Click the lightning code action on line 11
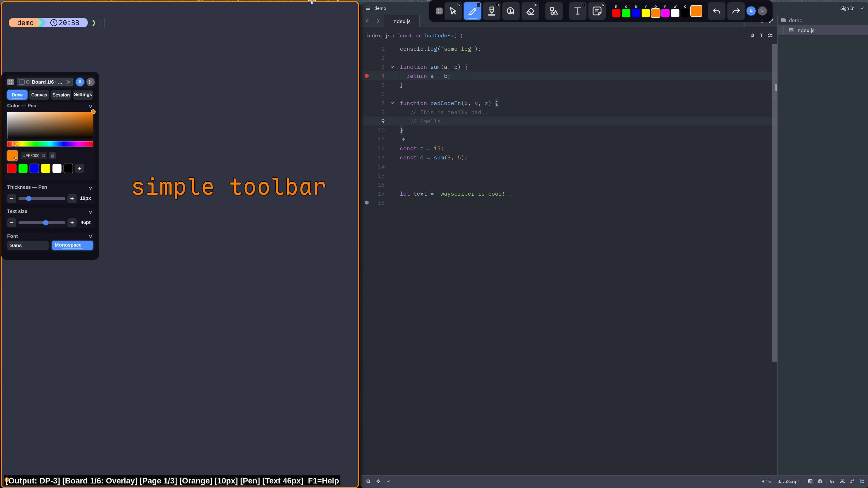This screenshot has width=868, height=488. (x=403, y=139)
